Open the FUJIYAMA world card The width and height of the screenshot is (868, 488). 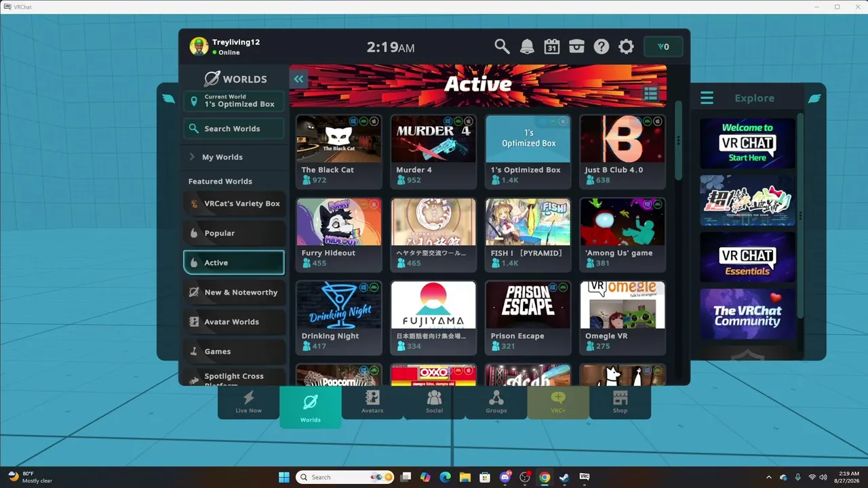433,318
